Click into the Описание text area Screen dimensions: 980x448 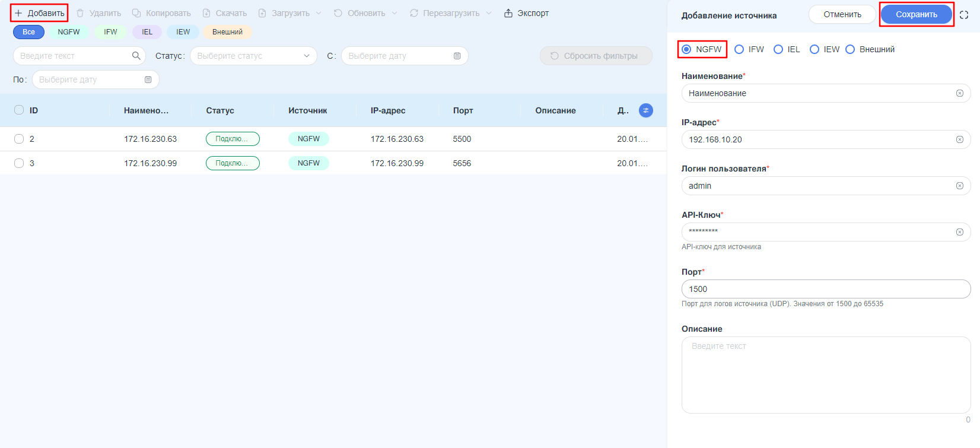click(x=825, y=375)
